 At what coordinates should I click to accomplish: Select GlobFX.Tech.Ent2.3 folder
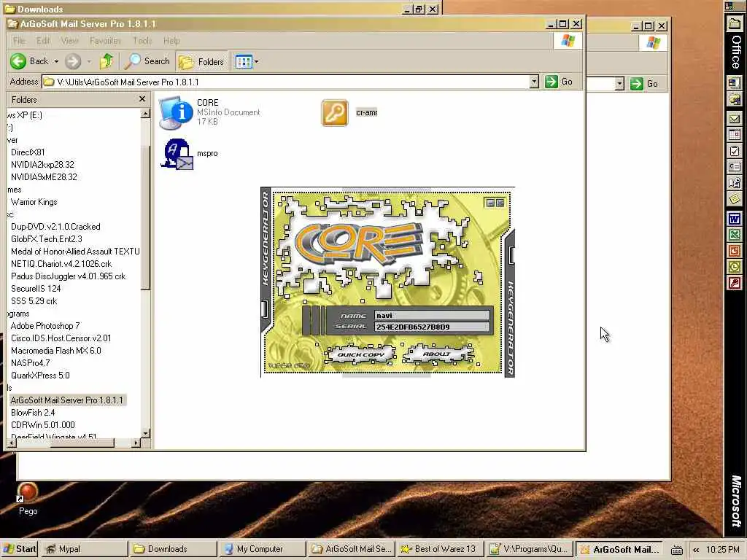point(46,239)
